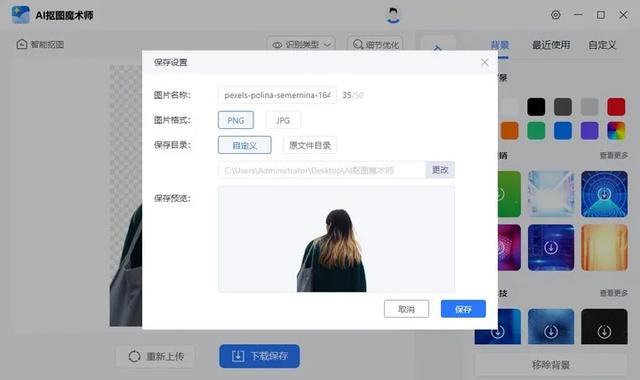640x380 pixels.
Task: Pick the purple color swatch
Action: (x=589, y=131)
